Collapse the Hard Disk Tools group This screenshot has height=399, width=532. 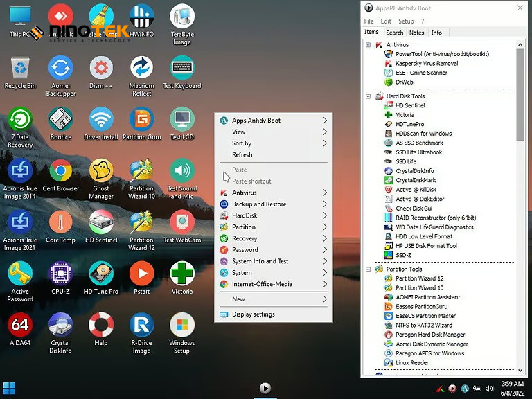369,96
